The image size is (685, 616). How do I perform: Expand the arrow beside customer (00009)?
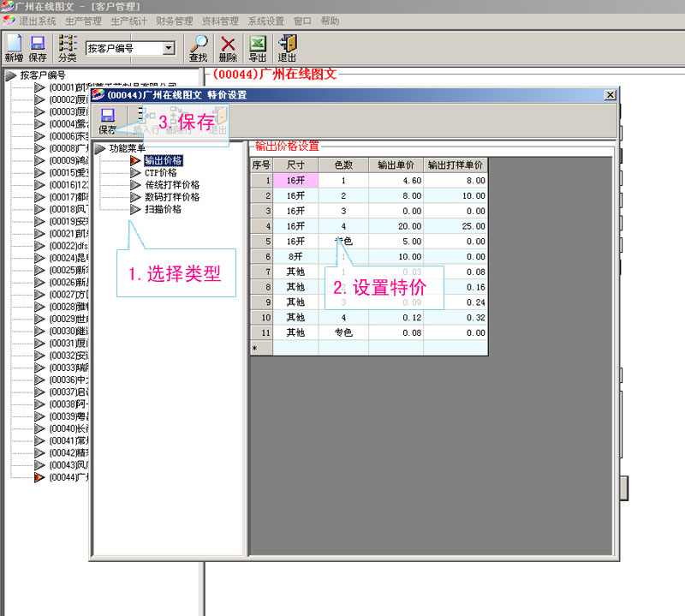pyautogui.click(x=39, y=160)
